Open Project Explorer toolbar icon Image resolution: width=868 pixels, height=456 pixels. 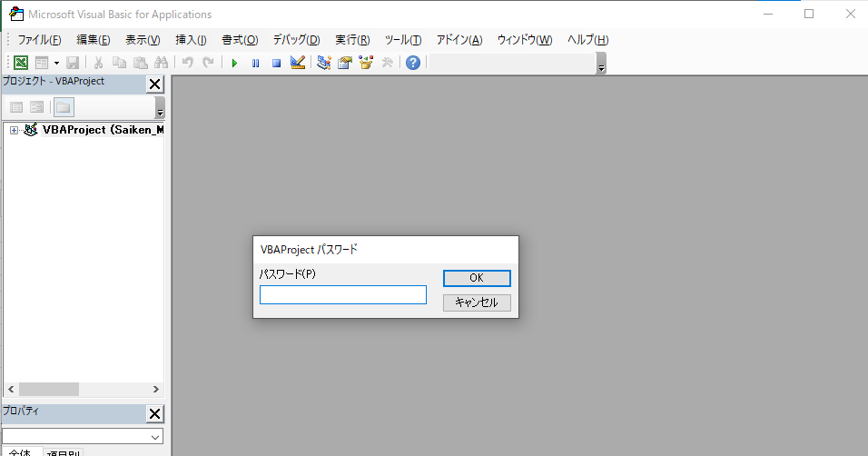point(324,63)
